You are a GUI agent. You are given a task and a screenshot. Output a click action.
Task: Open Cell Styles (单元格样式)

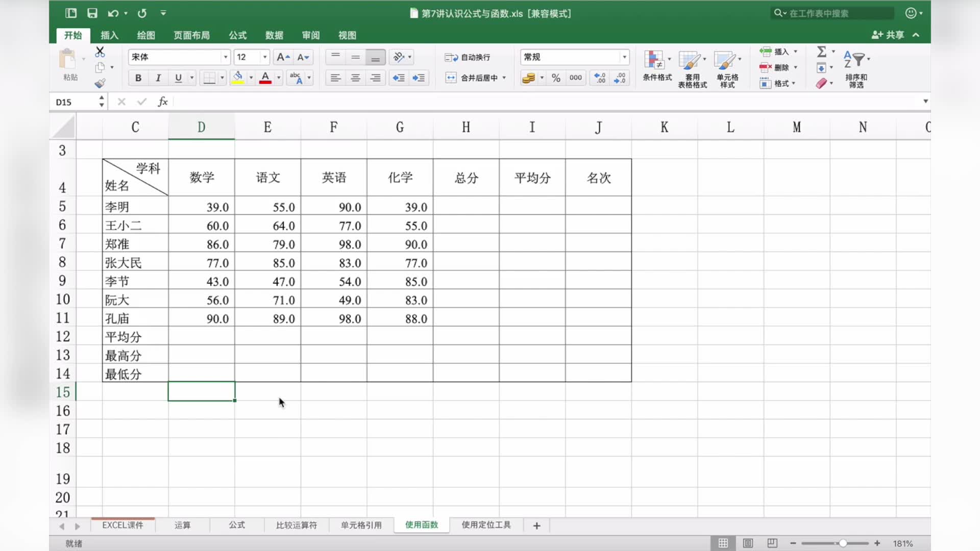[727, 69]
